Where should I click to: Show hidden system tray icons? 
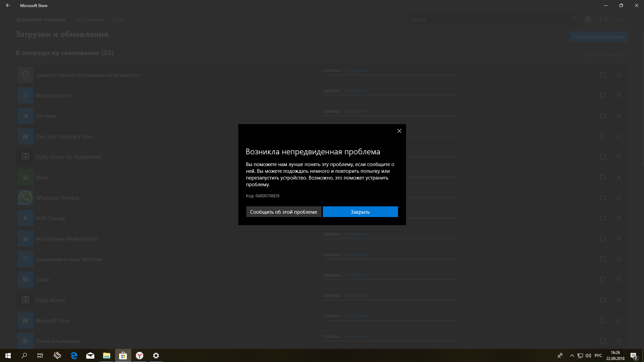click(572, 355)
